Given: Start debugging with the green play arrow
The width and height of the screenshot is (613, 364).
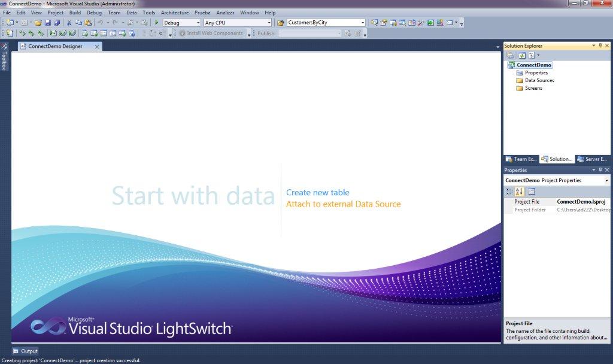Looking at the screenshot, I should 156,23.
